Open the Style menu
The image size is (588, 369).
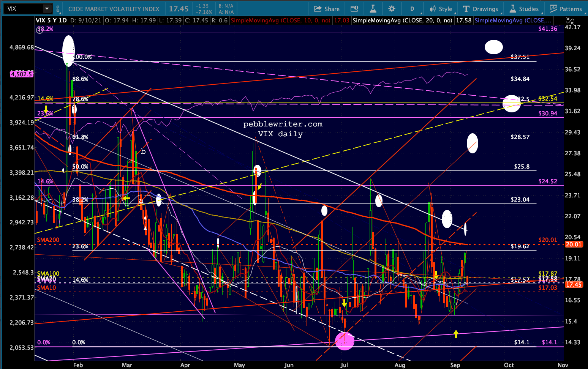[x=441, y=9]
